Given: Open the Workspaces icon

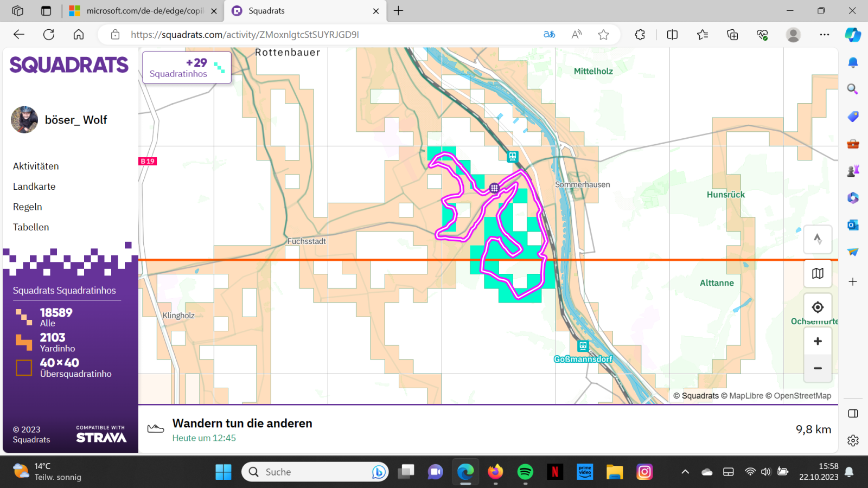Looking at the screenshot, I should click(x=17, y=11).
